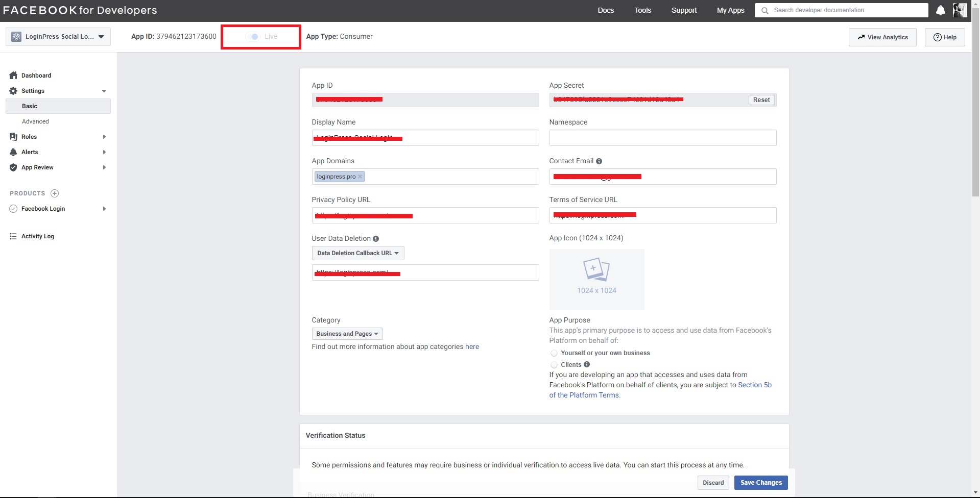Click the scrollbar down arrow
This screenshot has height=498, width=980.
click(975, 493)
